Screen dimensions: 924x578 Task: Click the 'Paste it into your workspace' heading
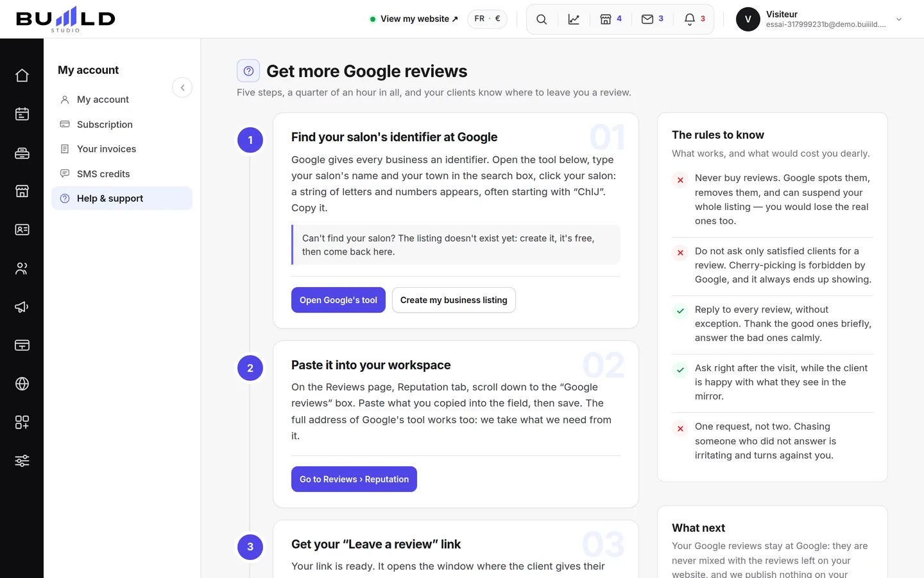(x=371, y=365)
